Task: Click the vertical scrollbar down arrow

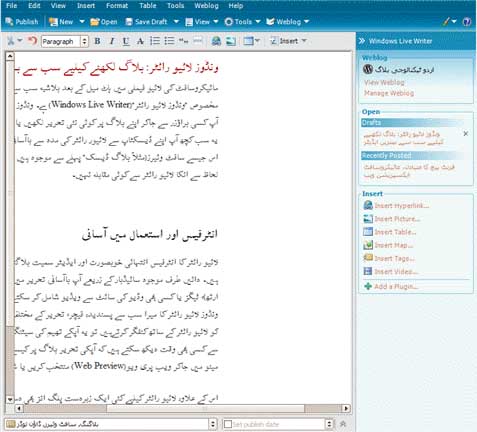Action: point(10,399)
